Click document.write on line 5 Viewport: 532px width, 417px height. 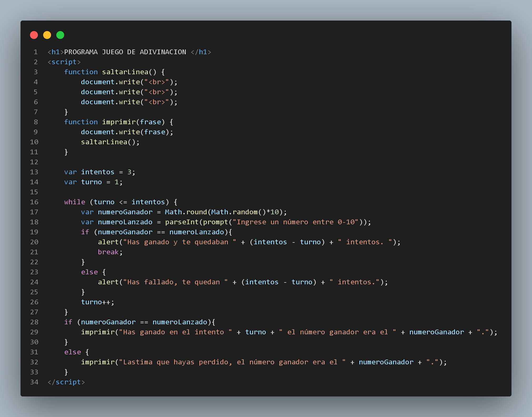[x=110, y=92]
